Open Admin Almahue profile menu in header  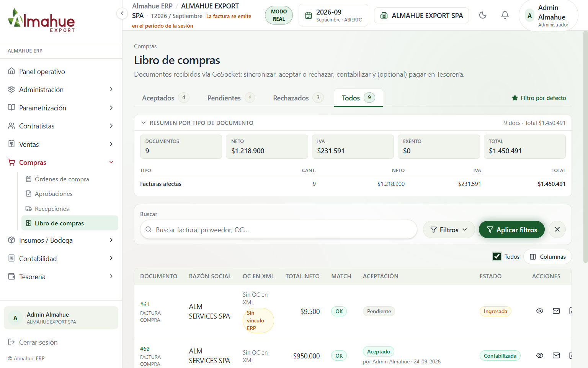(x=549, y=15)
